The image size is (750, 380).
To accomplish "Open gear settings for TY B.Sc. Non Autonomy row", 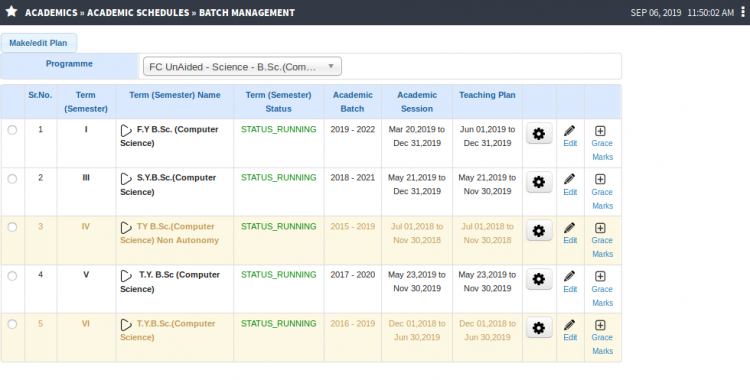I will (539, 231).
